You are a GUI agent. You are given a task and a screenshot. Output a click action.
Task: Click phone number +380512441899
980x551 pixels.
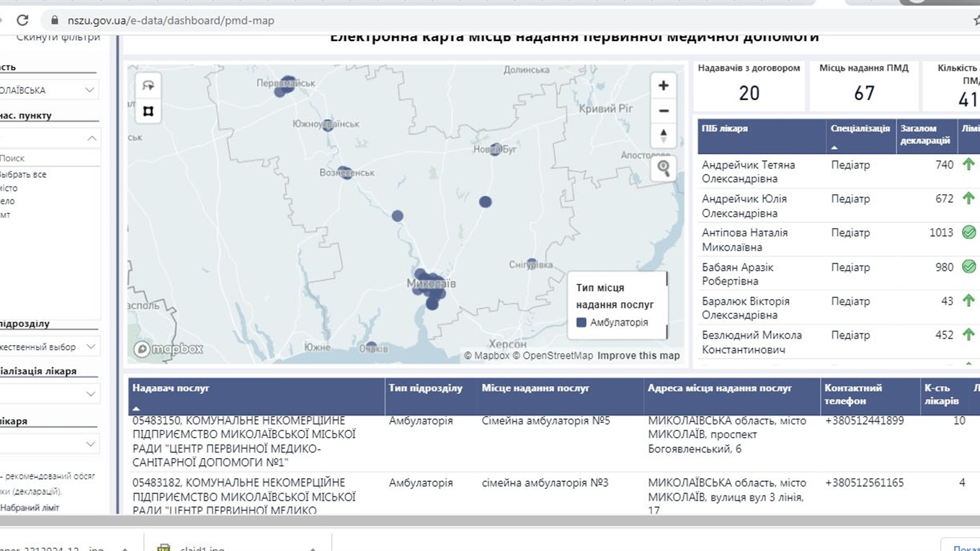(x=864, y=421)
